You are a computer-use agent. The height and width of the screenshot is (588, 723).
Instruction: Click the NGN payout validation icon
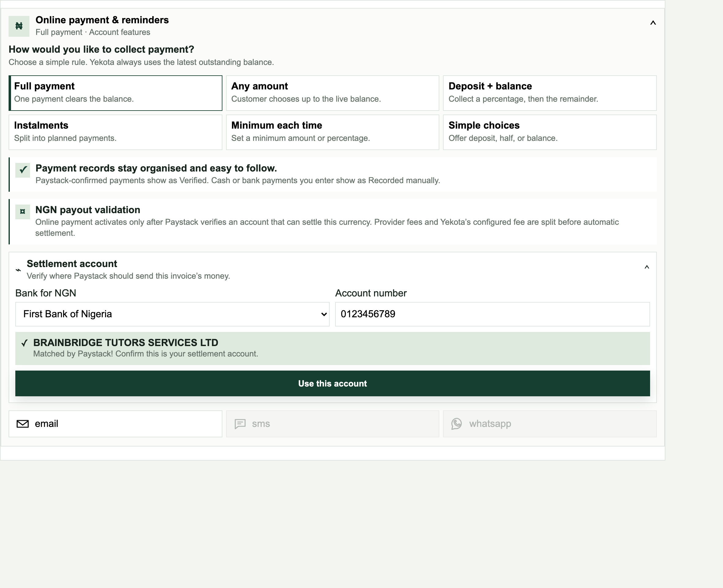point(23,212)
